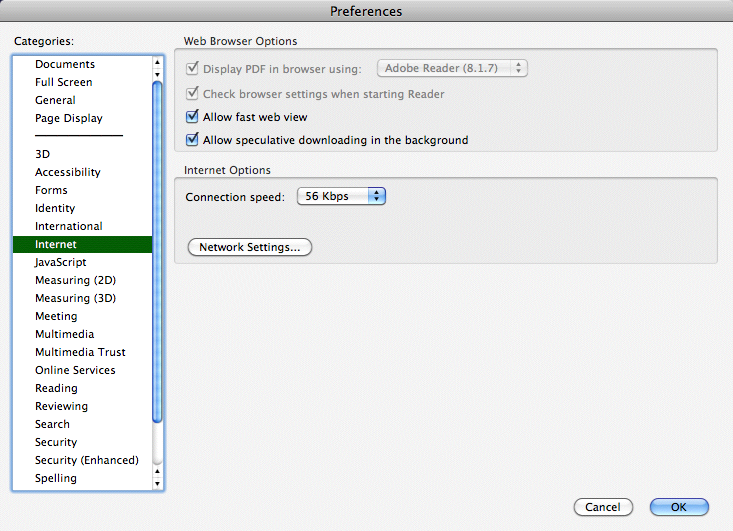
Task: Go to Meeting category
Action: [x=82, y=316]
